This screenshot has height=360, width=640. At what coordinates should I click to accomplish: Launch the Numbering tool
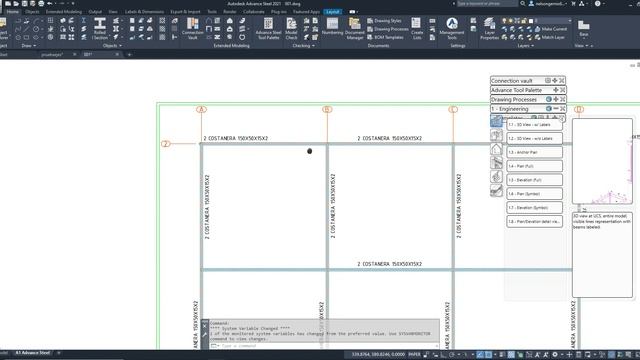pos(332,27)
